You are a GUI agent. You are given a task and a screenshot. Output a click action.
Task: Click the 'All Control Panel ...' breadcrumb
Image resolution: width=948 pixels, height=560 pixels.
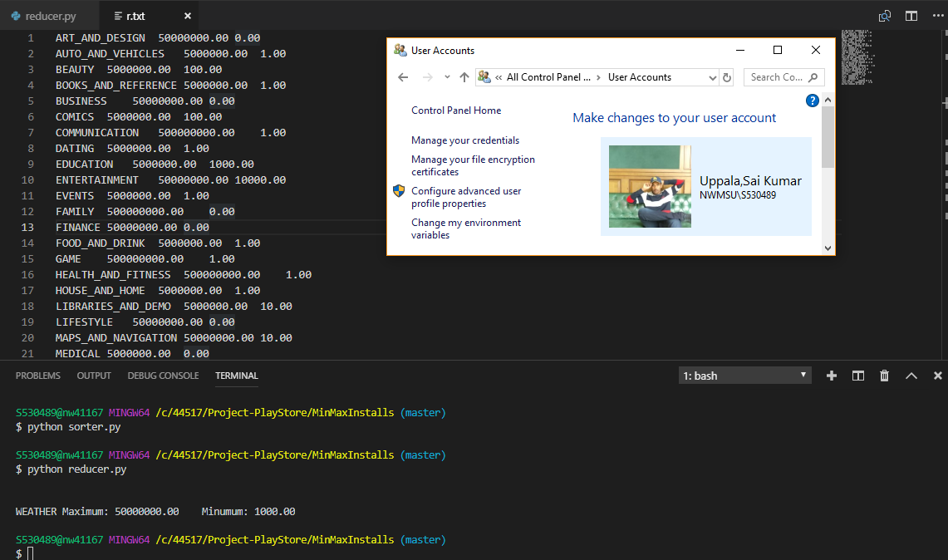(548, 77)
